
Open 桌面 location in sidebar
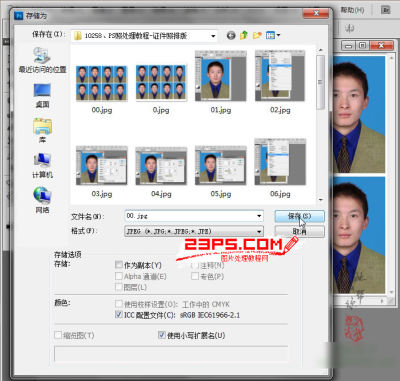point(42,96)
